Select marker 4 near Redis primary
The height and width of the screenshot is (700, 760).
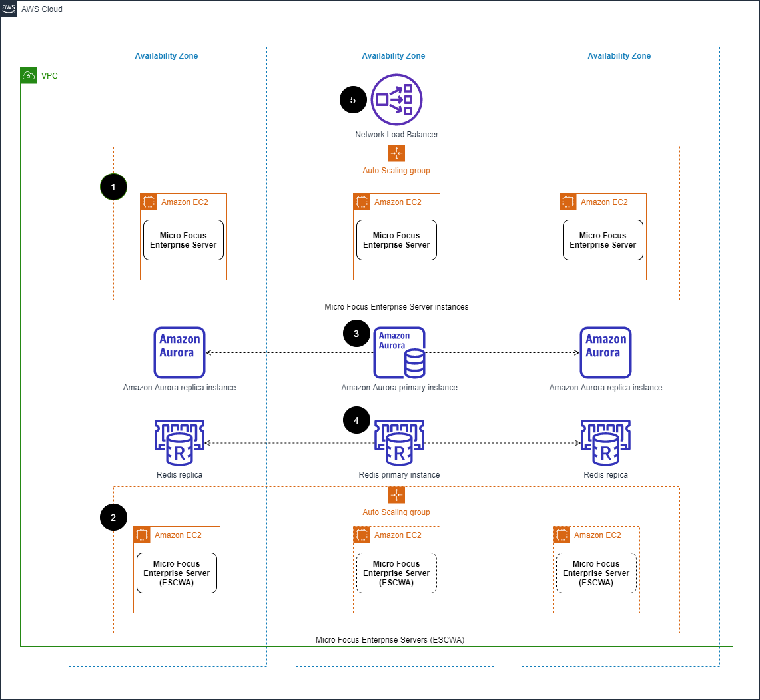coord(356,420)
